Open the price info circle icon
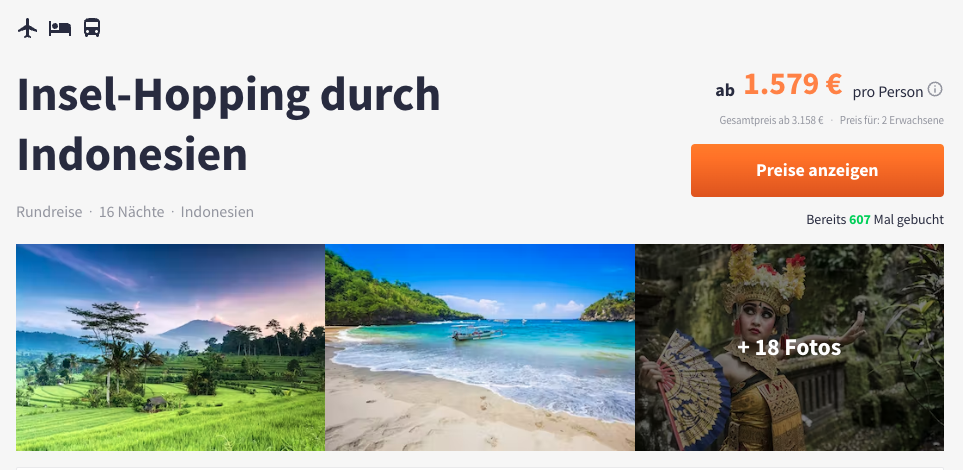The height and width of the screenshot is (470, 963). pos(935,90)
